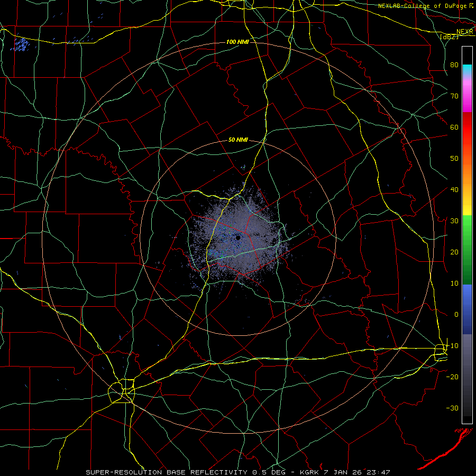This screenshot has height=476, width=476.
Task: Click the 60 value on the dBZ scale
Action: click(454, 127)
